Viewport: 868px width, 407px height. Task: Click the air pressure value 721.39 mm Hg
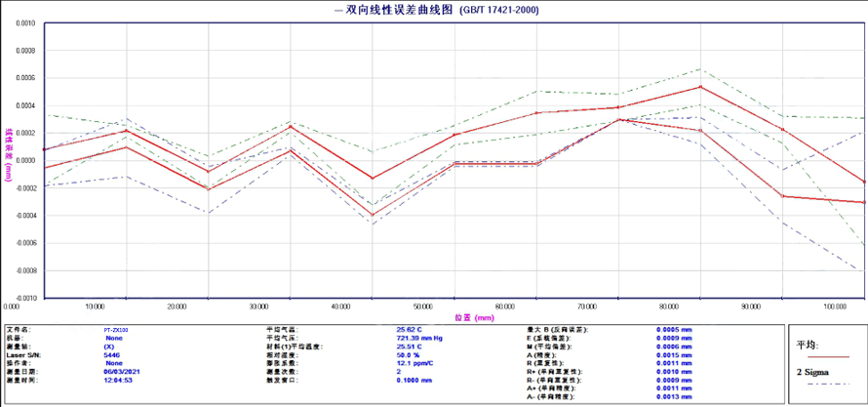click(418, 338)
